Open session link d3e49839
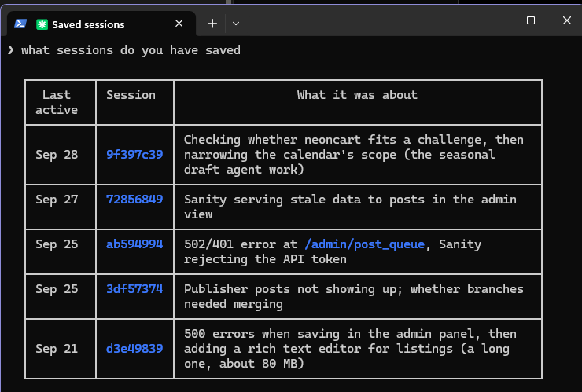This screenshot has width=582, height=392. click(x=134, y=349)
